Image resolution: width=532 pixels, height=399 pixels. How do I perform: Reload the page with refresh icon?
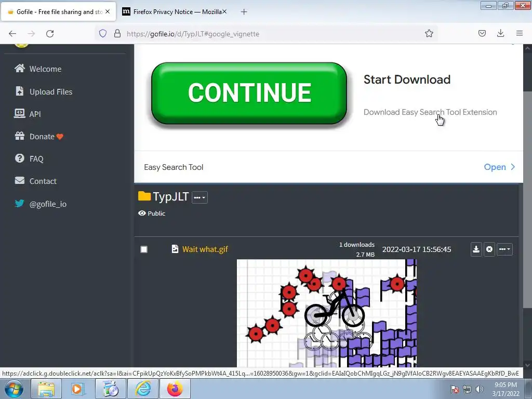pos(50,34)
